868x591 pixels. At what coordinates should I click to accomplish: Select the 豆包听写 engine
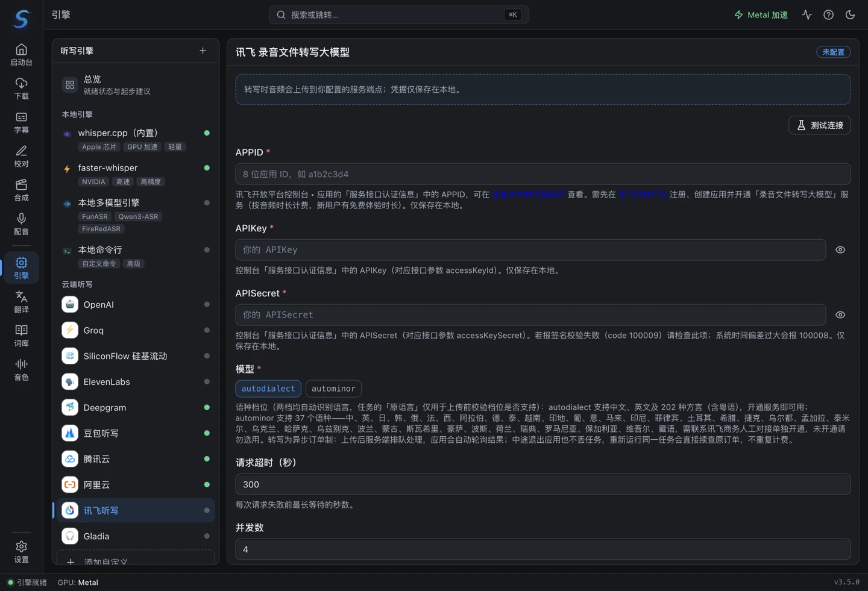coord(136,433)
